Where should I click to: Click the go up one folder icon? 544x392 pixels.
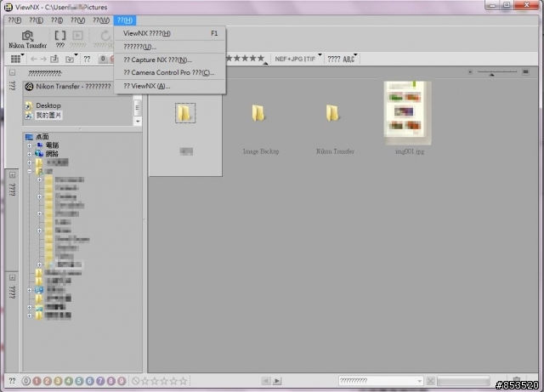pos(54,59)
